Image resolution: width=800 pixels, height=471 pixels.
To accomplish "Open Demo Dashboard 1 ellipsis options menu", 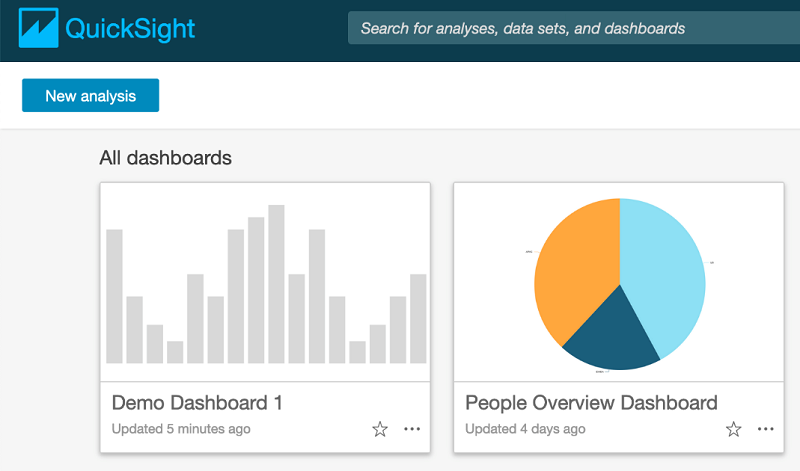I will click(412, 429).
